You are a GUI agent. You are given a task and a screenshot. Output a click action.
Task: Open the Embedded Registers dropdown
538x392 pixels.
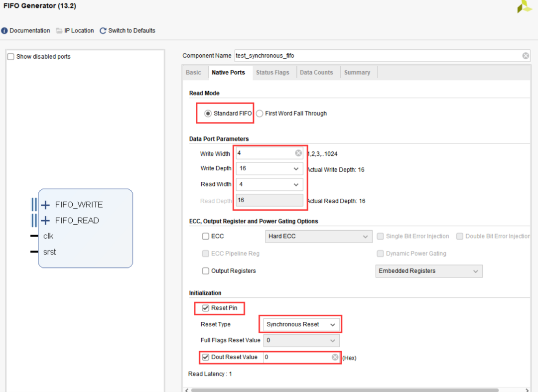475,271
